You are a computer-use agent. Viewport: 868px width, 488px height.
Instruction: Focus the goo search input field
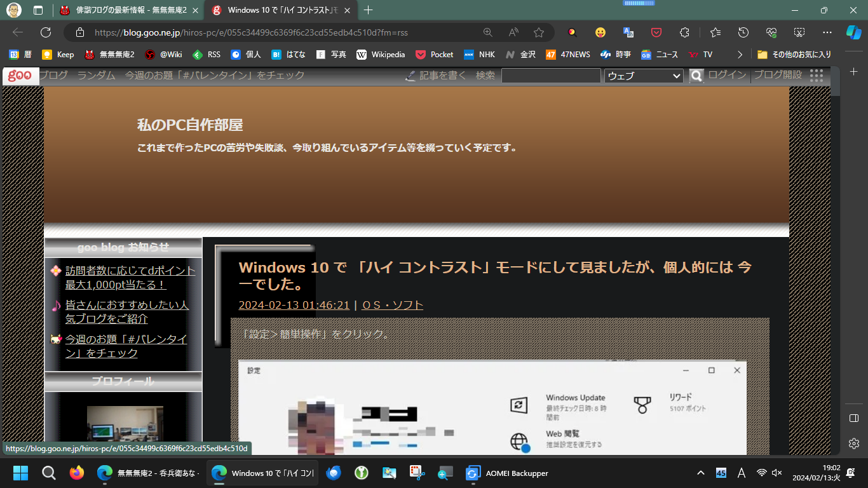[x=551, y=76]
